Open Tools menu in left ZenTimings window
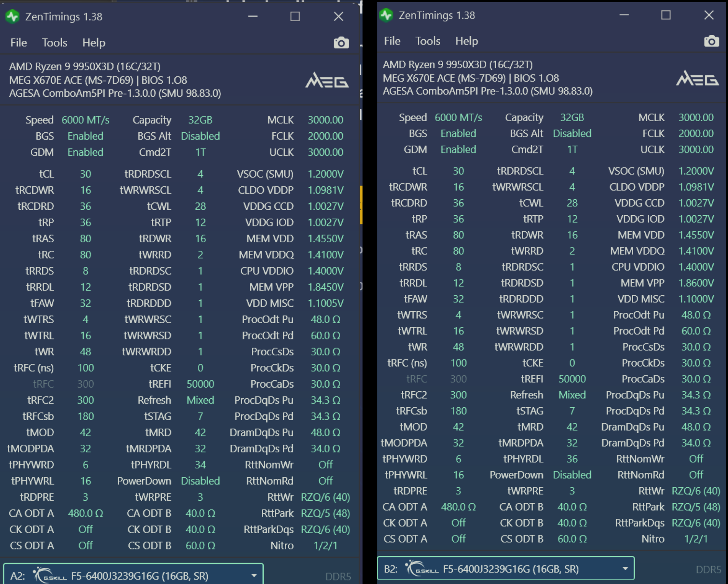The width and height of the screenshot is (728, 584). pos(54,43)
